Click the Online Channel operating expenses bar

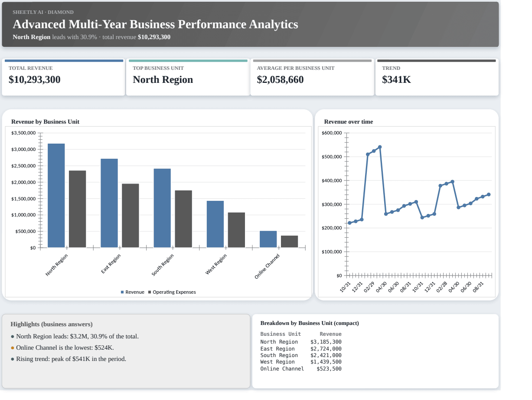[289, 242]
